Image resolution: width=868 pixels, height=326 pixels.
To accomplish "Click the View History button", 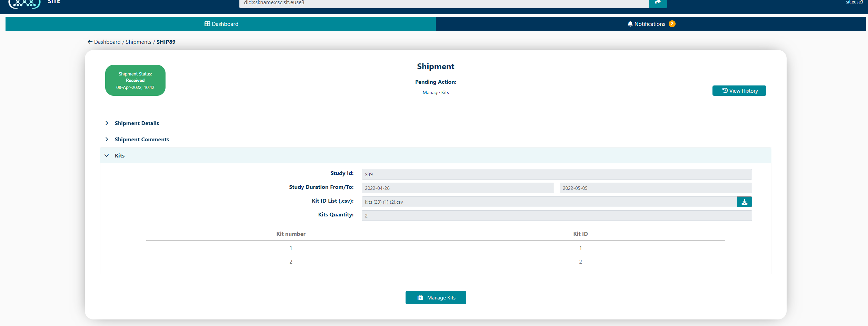I will point(739,90).
